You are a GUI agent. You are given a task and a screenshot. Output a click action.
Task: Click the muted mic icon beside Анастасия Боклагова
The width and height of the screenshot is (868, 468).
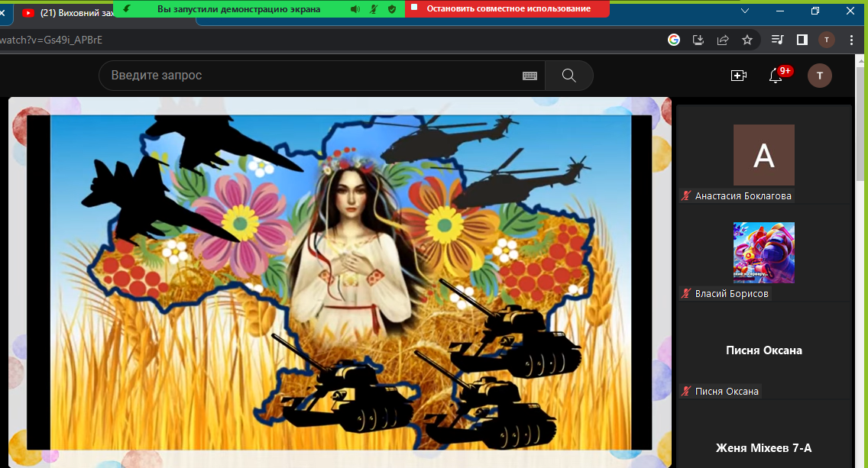(x=686, y=196)
